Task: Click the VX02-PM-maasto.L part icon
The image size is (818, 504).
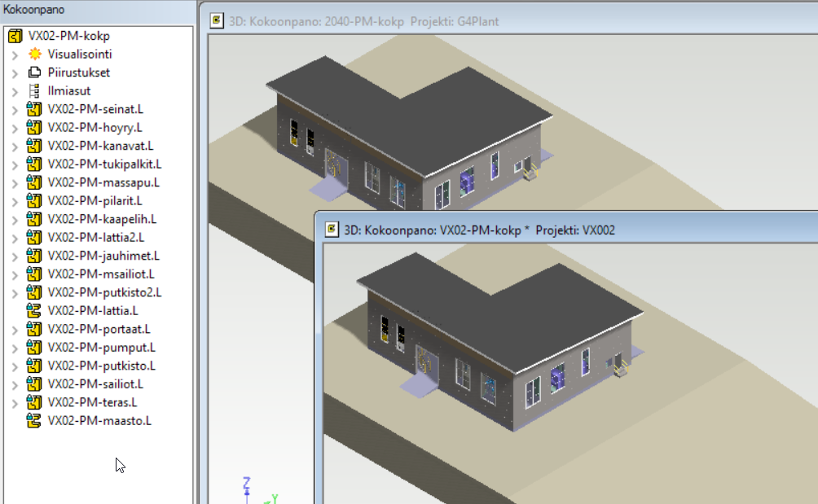Action: click(x=34, y=421)
